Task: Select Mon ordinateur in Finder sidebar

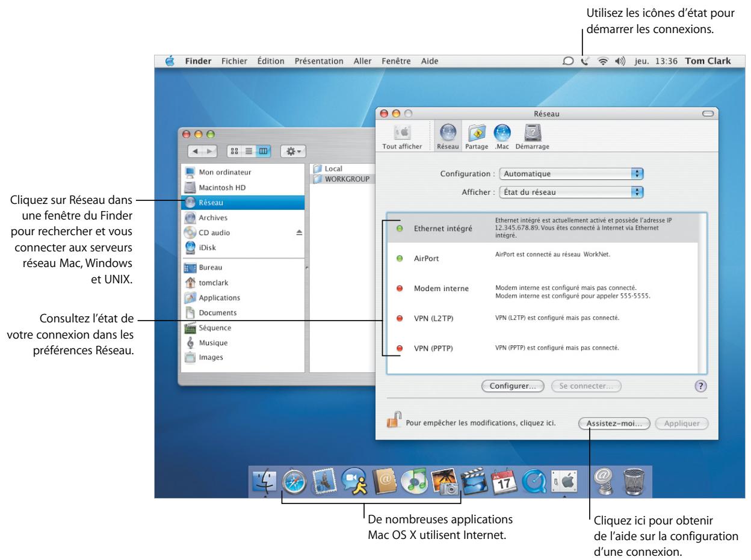Action: (x=243, y=172)
